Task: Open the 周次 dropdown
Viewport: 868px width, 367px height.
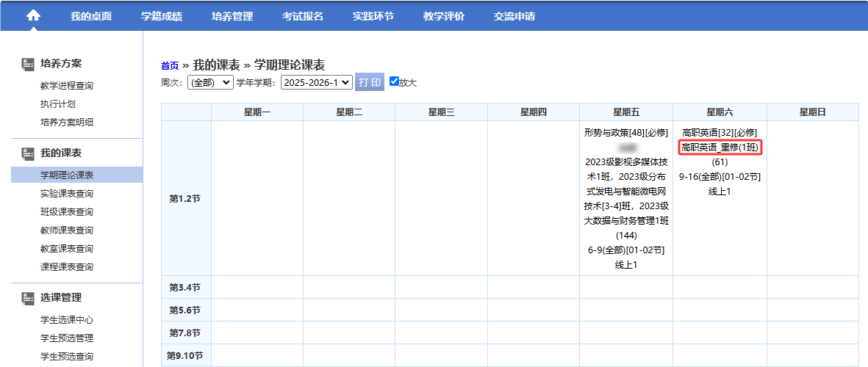Action: (x=210, y=82)
